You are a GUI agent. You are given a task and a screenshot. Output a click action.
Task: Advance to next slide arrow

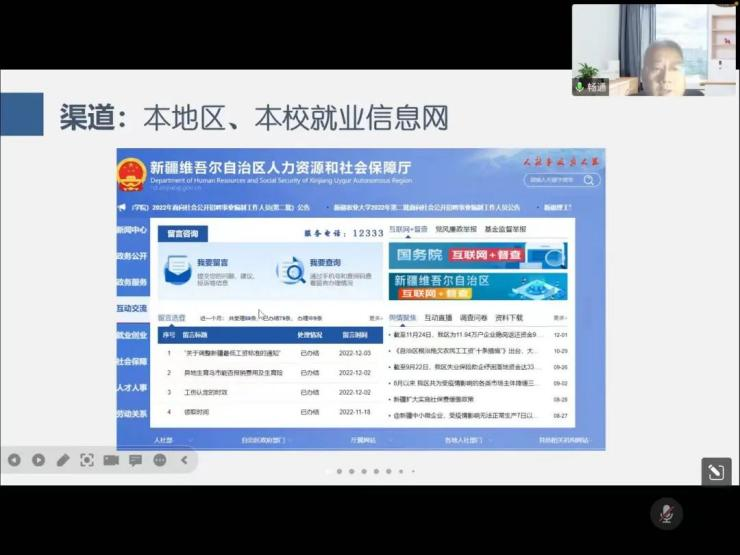pyautogui.click(x=38, y=460)
